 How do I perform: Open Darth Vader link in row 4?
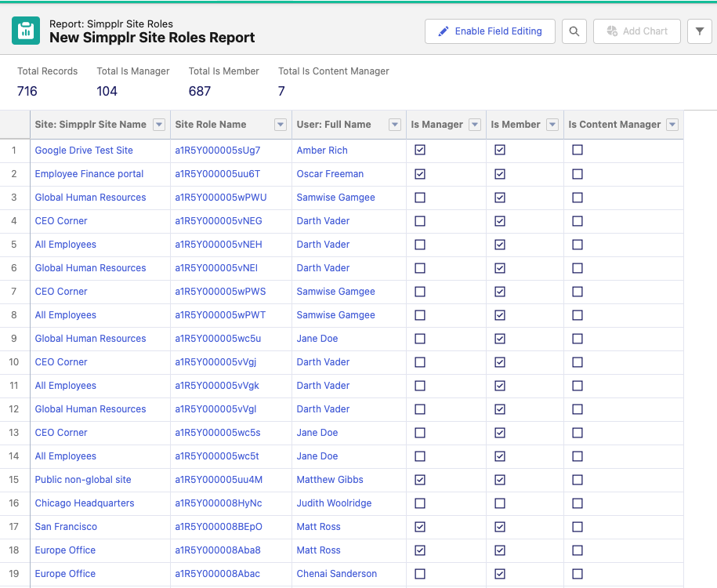coord(324,221)
